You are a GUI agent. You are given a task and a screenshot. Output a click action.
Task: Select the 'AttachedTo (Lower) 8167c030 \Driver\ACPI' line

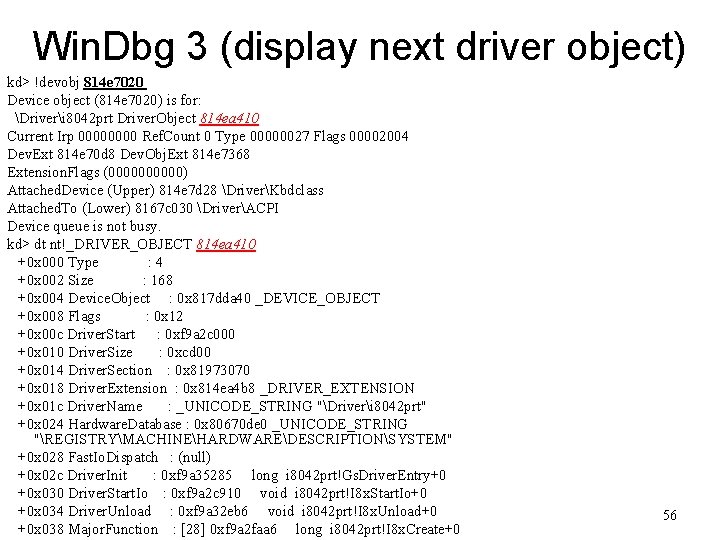pyautogui.click(x=143, y=208)
